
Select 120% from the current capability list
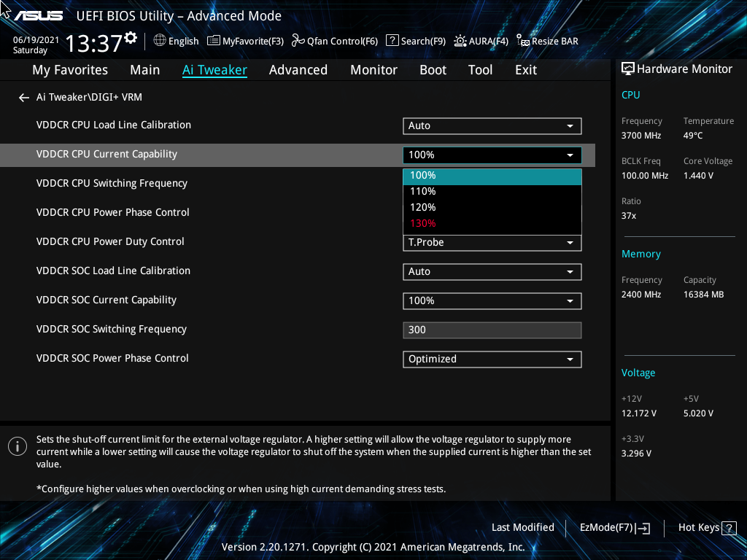pos(492,207)
